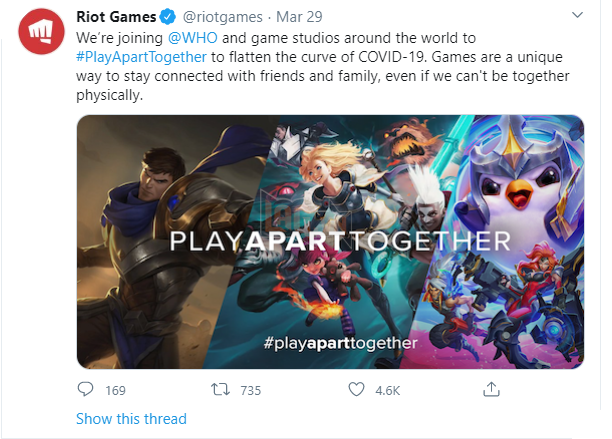Reply to the tweet via speech bubble icon

coord(86,389)
